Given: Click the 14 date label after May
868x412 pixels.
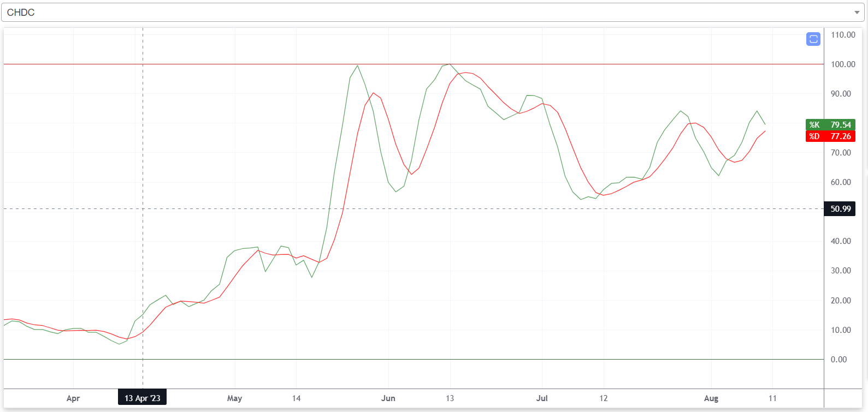Looking at the screenshot, I should (296, 398).
